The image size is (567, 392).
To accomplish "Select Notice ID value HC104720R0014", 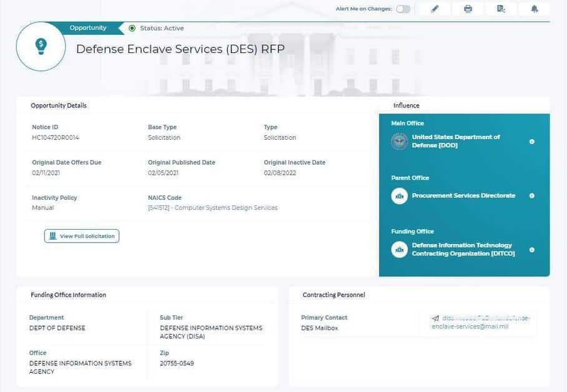I will 56,137.
